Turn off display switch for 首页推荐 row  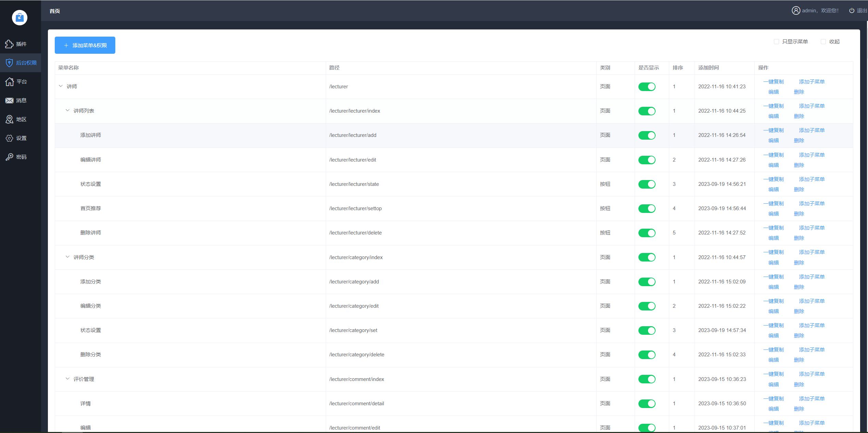(647, 208)
